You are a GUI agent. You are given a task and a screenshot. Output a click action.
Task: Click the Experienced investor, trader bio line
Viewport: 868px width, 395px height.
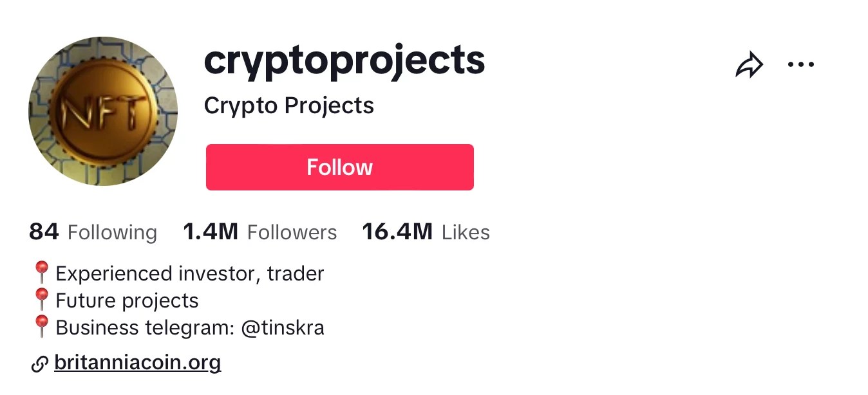click(x=189, y=273)
